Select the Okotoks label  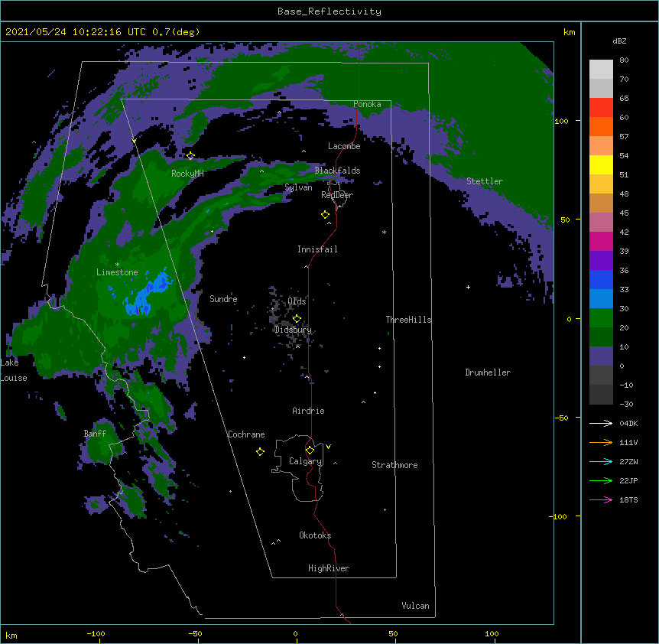point(315,535)
